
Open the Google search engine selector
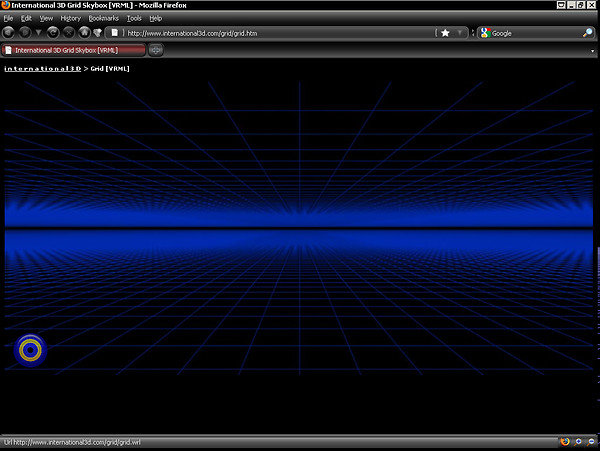tap(485, 33)
